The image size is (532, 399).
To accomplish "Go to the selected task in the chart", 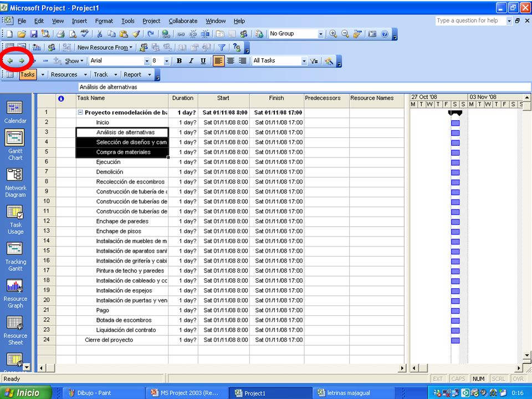I will click(x=357, y=34).
